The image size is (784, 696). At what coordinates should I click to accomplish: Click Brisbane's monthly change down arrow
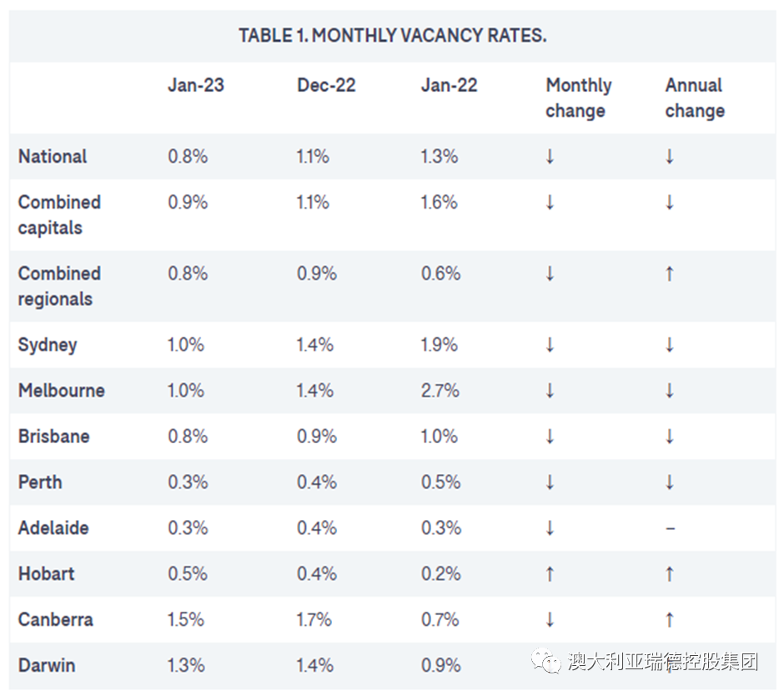[x=550, y=436]
